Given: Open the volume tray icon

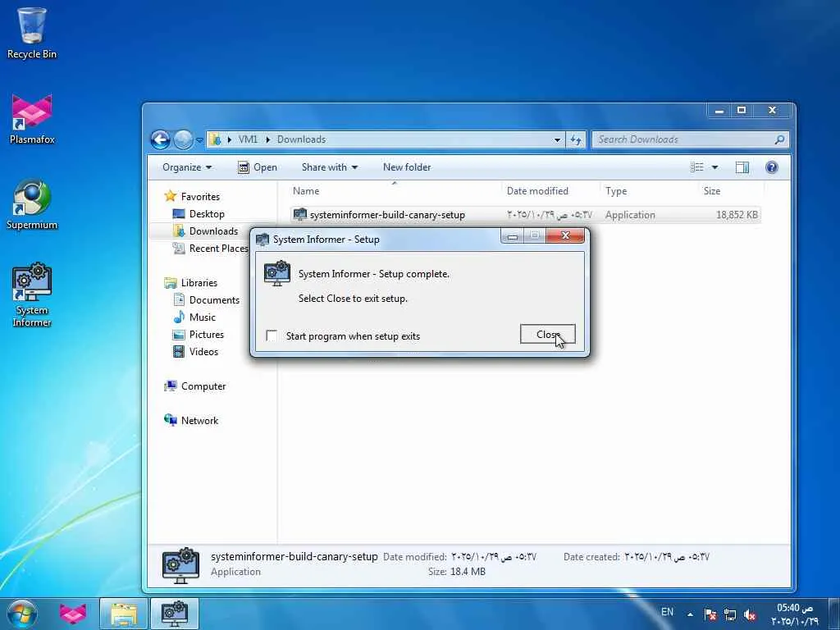Looking at the screenshot, I should tap(750, 614).
